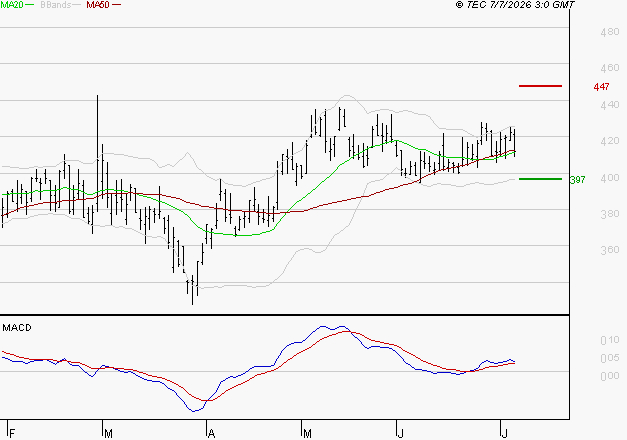This screenshot has height=440, width=627.
Task: Click the red 447 resistance line
Action: tap(540, 86)
